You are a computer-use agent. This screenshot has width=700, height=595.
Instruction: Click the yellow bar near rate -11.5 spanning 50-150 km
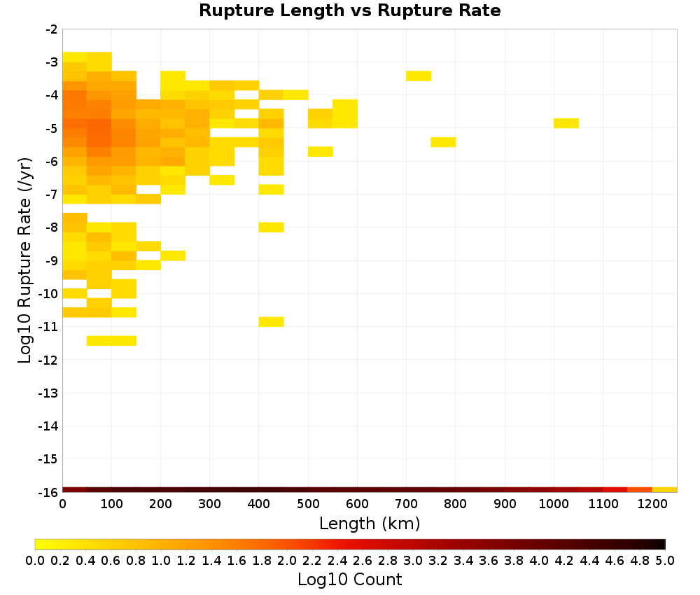(111, 341)
